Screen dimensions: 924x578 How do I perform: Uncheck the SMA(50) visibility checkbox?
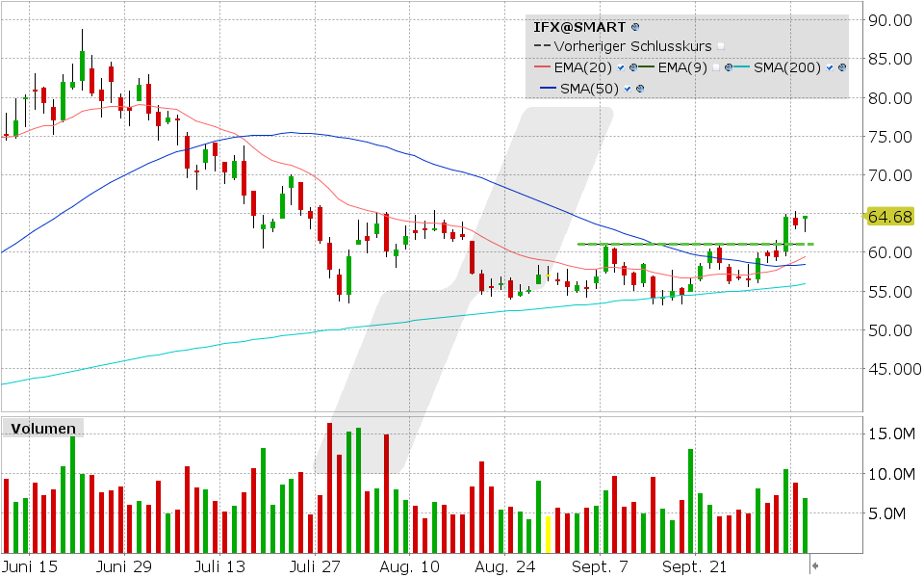627,89
